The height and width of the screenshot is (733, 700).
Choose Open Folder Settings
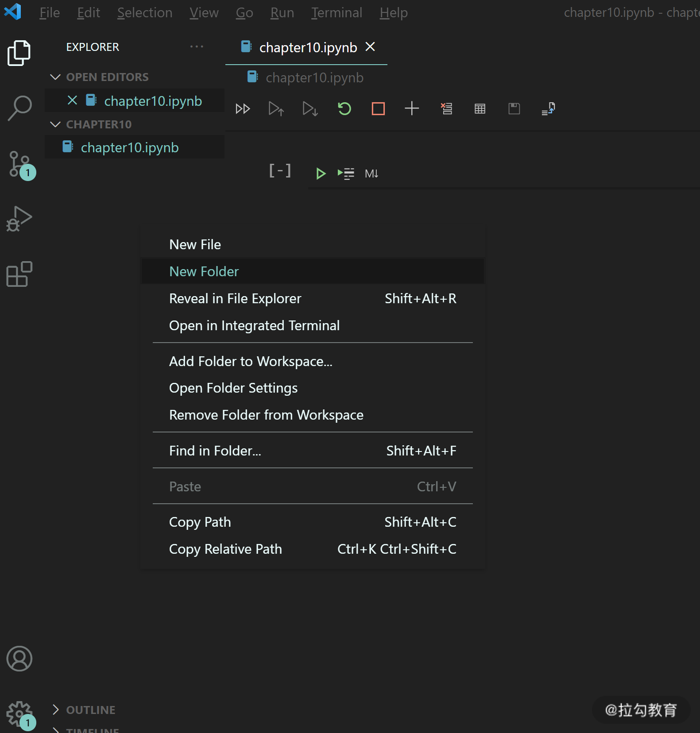click(313, 388)
